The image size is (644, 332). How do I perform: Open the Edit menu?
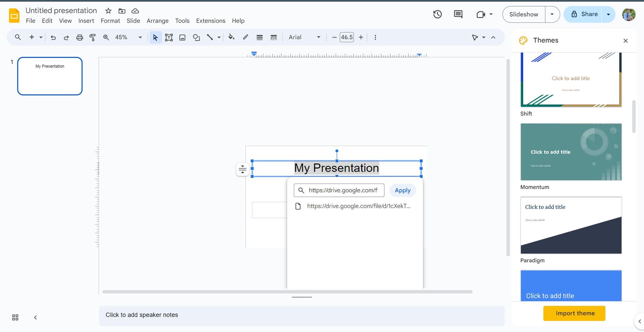[x=47, y=21]
